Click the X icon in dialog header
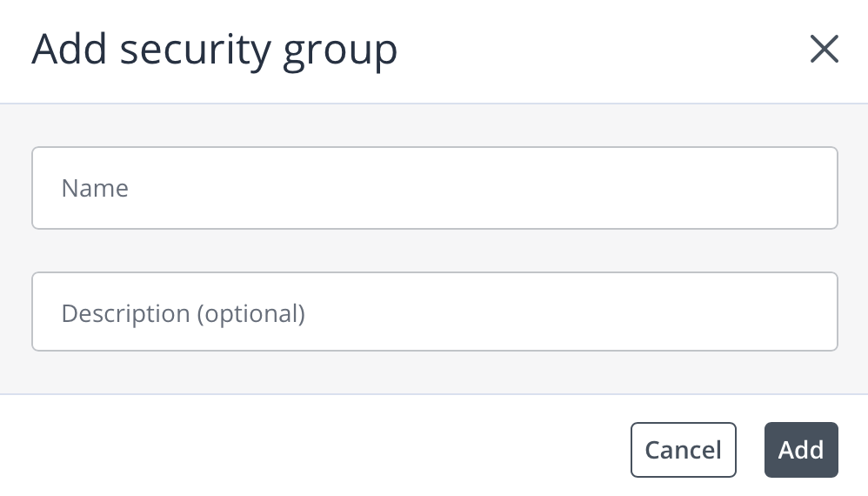 824,50
